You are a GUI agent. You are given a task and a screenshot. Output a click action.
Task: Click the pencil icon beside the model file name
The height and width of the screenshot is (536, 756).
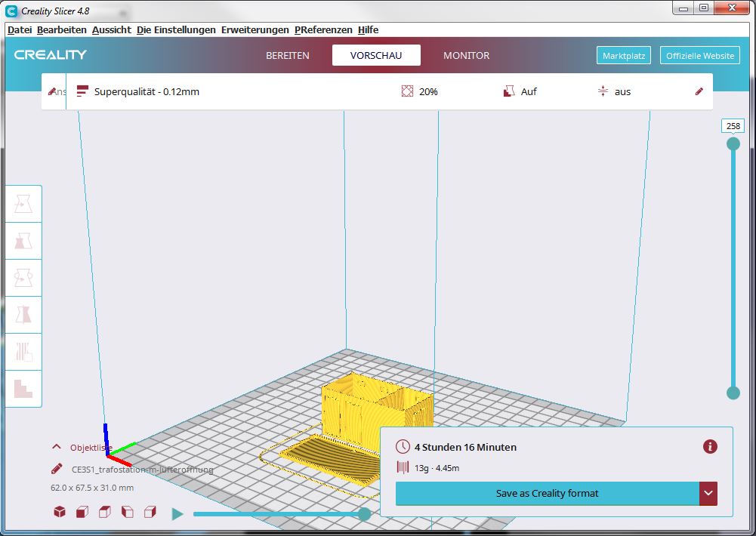(x=57, y=469)
